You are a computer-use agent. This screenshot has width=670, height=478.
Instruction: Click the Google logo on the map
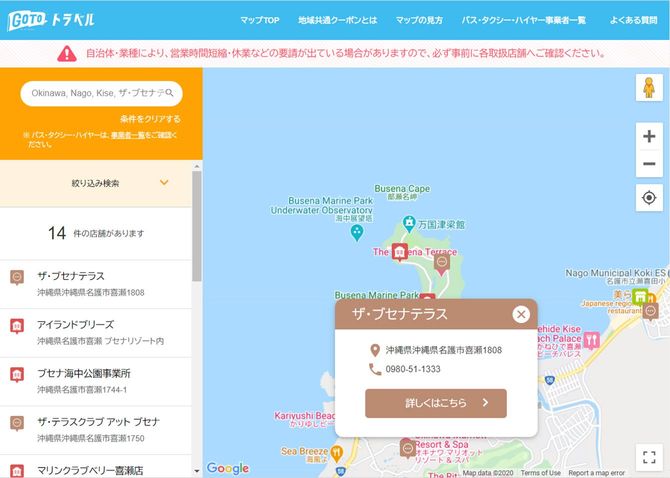click(228, 468)
